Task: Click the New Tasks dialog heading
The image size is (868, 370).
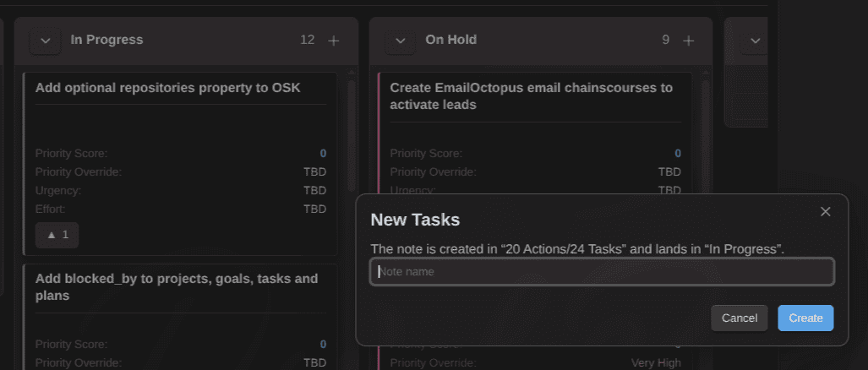Action: pos(415,220)
